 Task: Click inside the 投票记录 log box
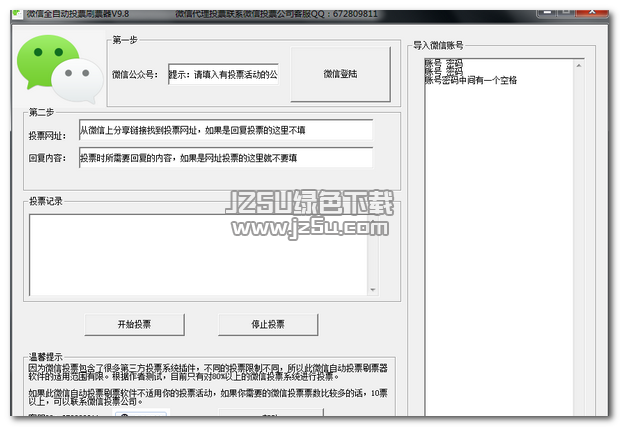click(198, 255)
